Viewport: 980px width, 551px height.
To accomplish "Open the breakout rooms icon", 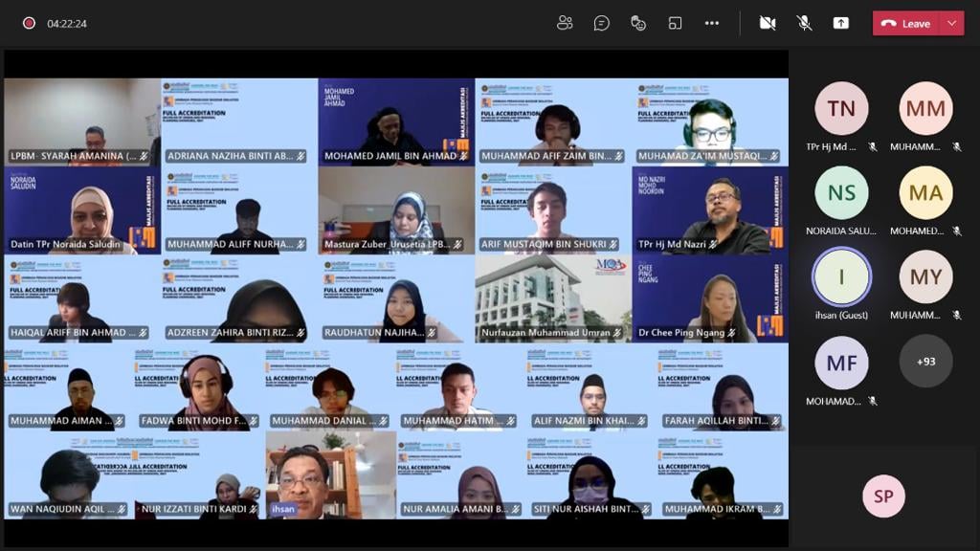I will pyautogui.click(x=675, y=23).
